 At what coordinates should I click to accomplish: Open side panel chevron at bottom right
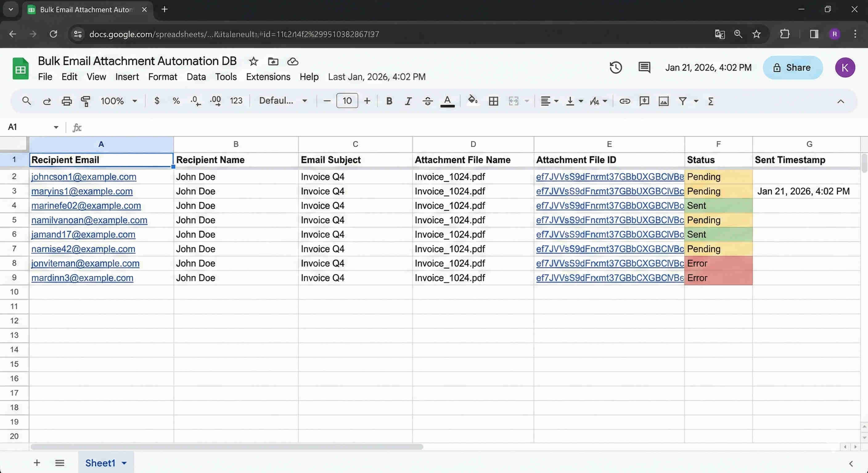tap(851, 463)
